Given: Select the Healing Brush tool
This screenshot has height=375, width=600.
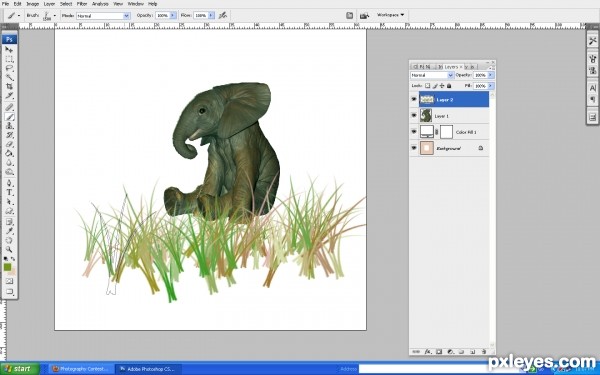Looking at the screenshot, I should (9, 108).
